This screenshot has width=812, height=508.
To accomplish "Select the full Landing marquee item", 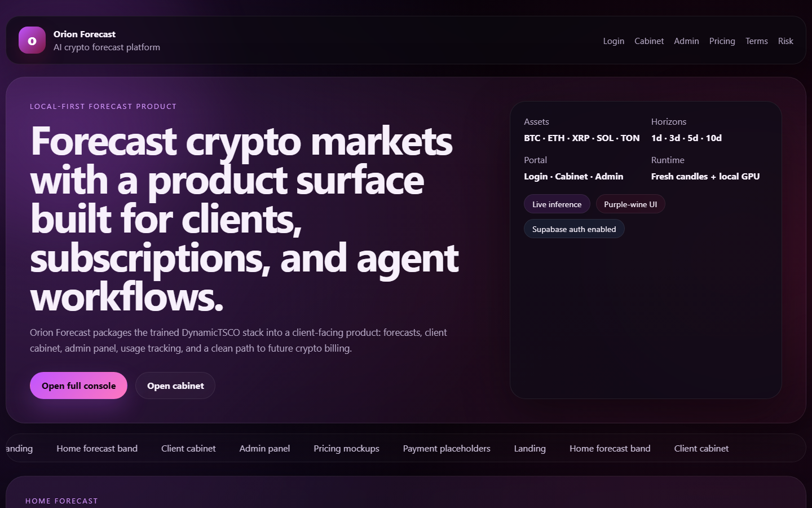I will click(x=529, y=449).
